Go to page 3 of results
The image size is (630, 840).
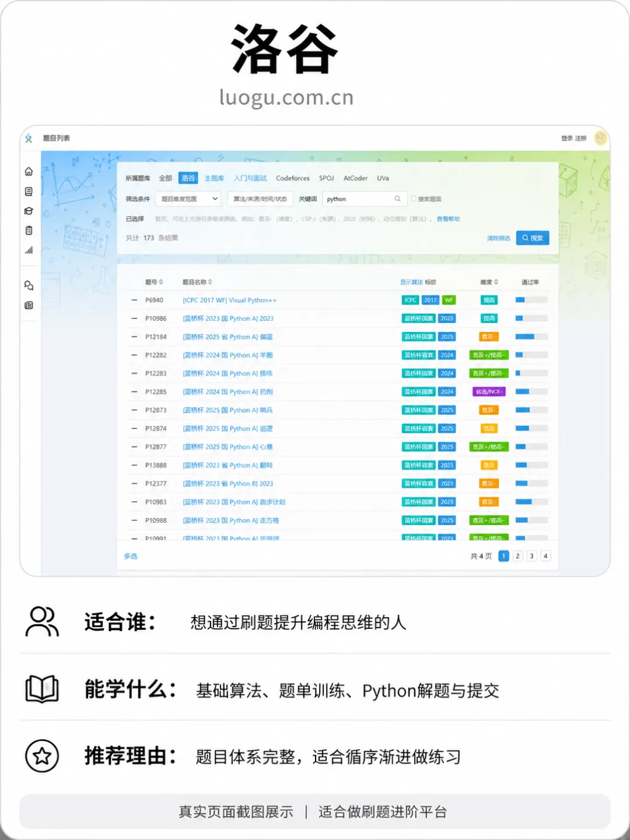531,556
